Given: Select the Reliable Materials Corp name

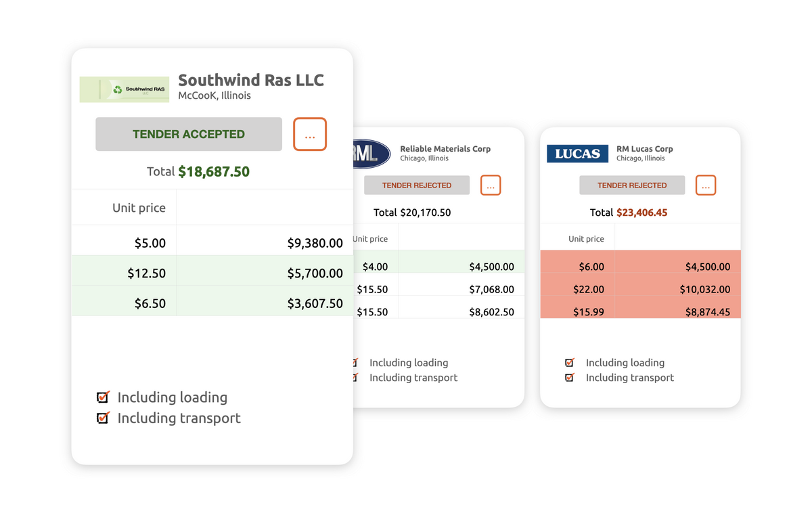Looking at the screenshot, I should (445, 149).
